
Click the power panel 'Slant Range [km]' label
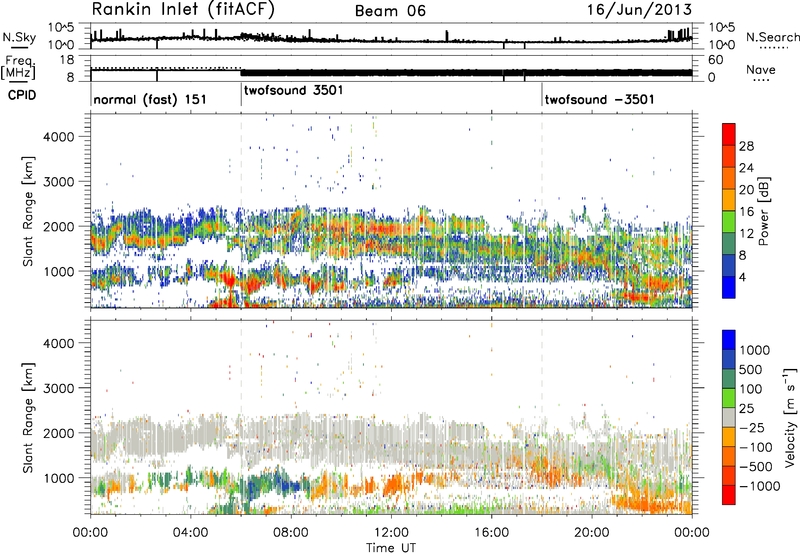coord(28,211)
